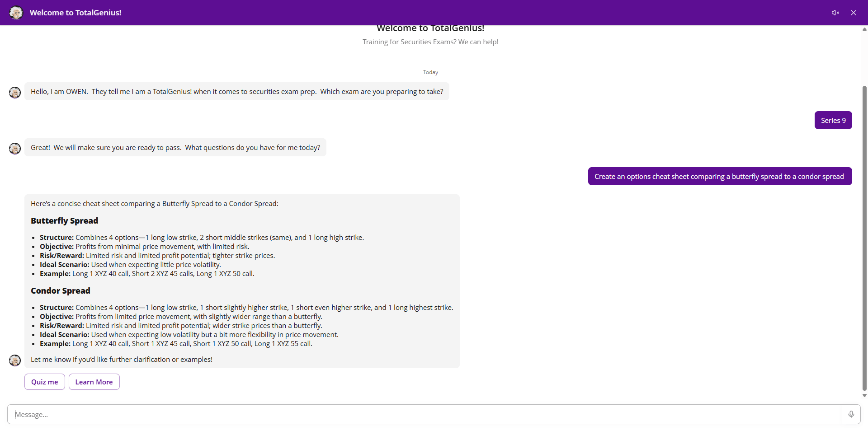Focus the Message text input box
Screen dimensions: 868x440
tap(425, 414)
